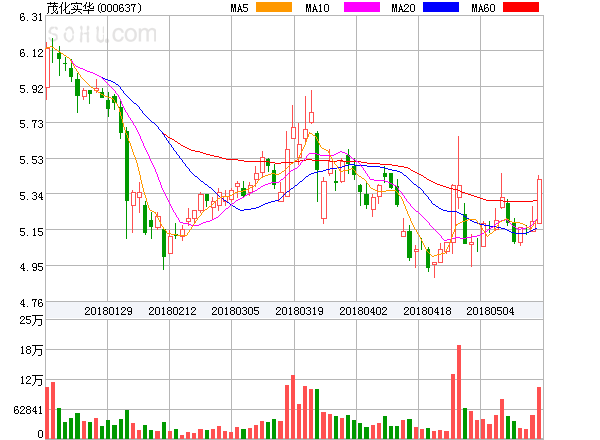
Task: Select the MA10 legend label
Action: [x=317, y=8]
